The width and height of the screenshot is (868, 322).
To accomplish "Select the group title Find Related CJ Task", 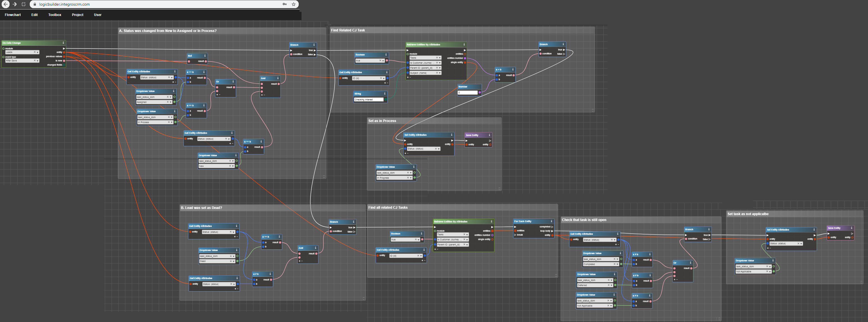I will 348,30.
